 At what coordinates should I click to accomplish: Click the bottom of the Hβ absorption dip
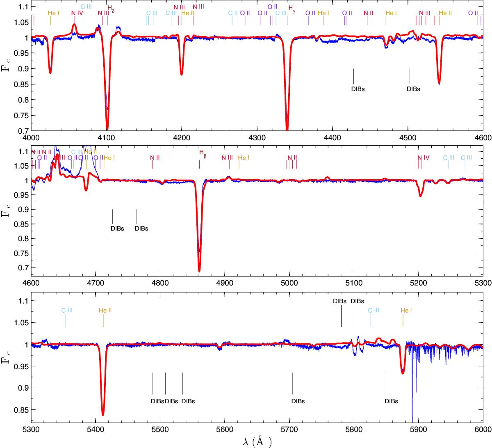coord(199,271)
